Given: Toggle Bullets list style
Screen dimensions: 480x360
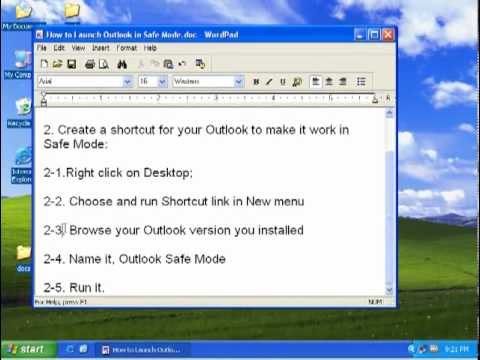Looking at the screenshot, I should point(361,82).
